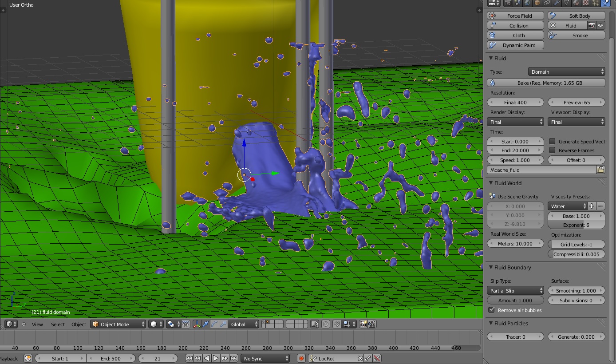Image resolution: width=616 pixels, height=364 pixels.
Task: Click Bake (Req. Memory: 1.65 GB) button
Action: (x=546, y=83)
